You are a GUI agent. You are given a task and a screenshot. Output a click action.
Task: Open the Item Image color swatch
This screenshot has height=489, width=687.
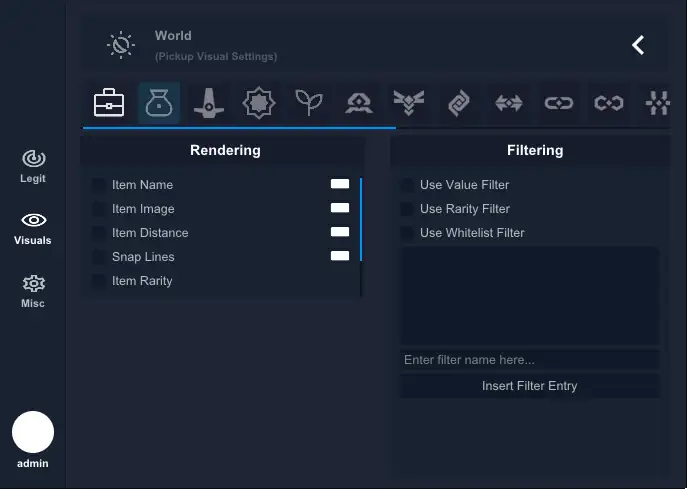pyautogui.click(x=340, y=208)
